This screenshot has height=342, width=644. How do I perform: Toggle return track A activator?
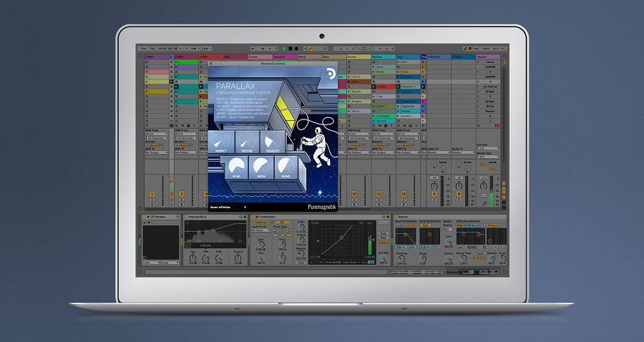[434, 194]
